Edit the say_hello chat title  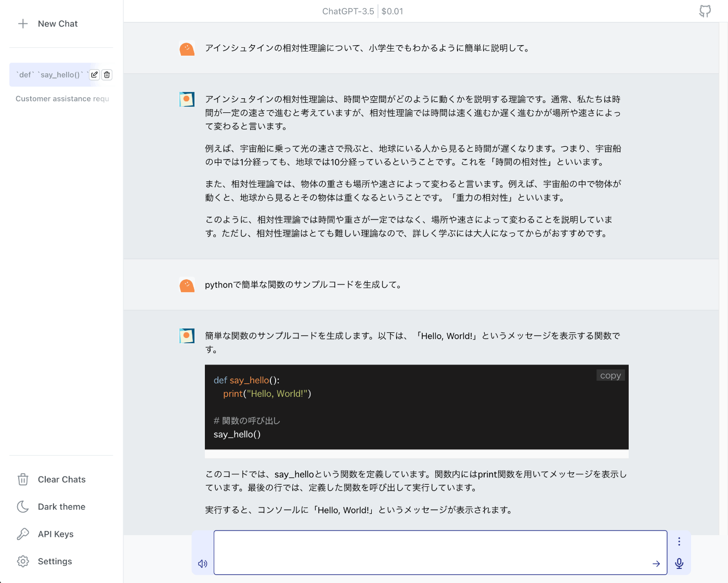pyautogui.click(x=94, y=75)
